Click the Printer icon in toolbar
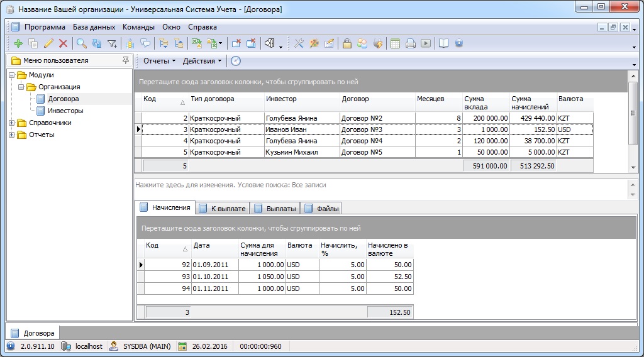 [x=410, y=43]
